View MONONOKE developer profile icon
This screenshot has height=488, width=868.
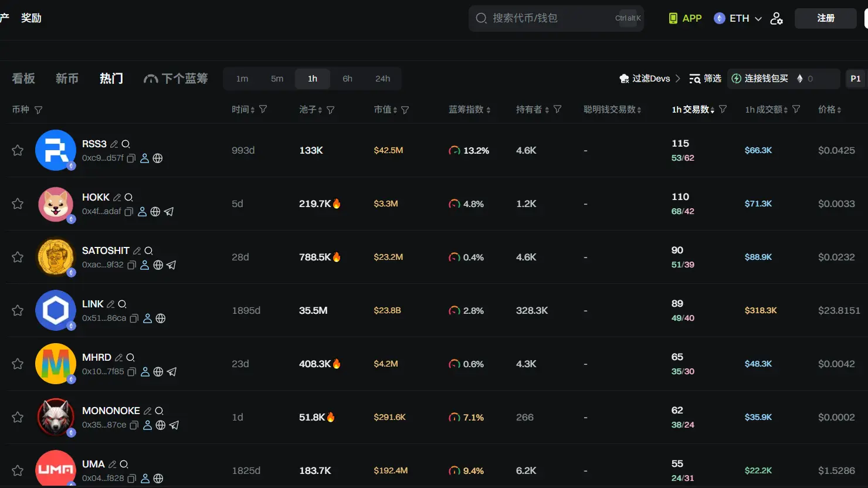tap(147, 425)
